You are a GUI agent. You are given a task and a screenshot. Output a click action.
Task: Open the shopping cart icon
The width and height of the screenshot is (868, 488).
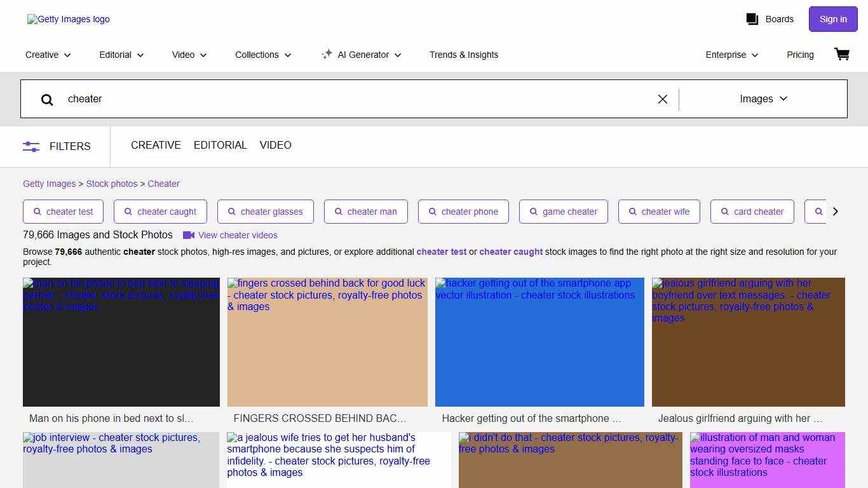841,55
